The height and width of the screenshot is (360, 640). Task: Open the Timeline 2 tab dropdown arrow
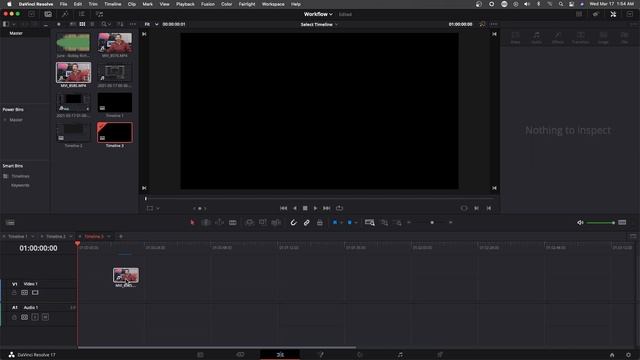pyautogui.click(x=71, y=236)
